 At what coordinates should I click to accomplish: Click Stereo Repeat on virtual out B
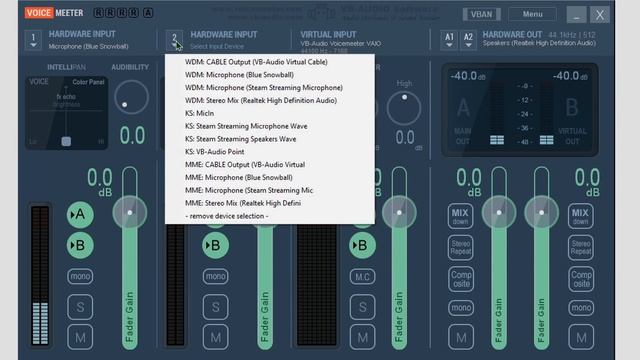[x=581, y=247]
